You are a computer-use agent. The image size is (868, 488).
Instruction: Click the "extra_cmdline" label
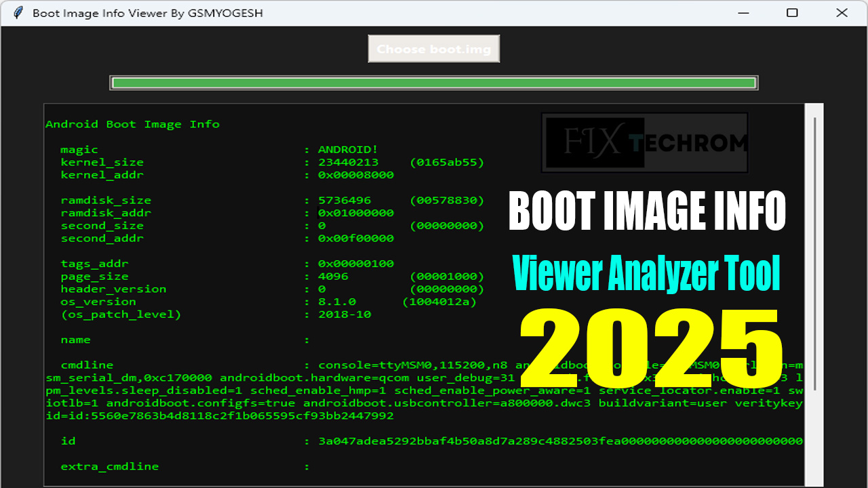[x=110, y=466]
